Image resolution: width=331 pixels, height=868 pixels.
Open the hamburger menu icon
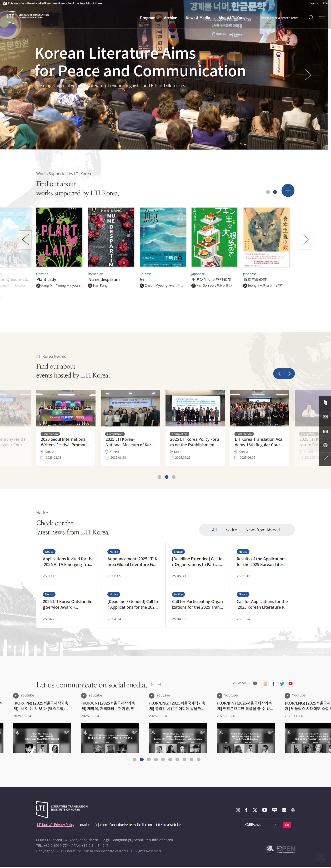322,18
